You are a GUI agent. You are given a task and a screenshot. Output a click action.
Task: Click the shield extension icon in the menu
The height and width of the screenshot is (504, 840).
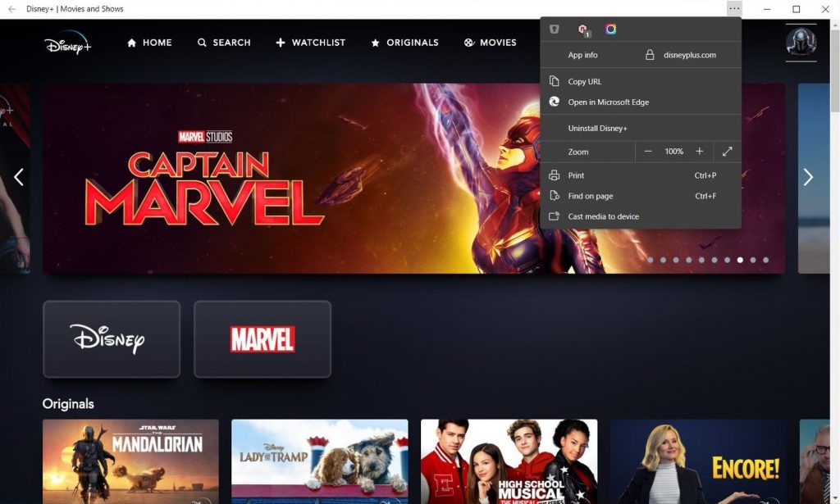pyautogui.click(x=555, y=28)
